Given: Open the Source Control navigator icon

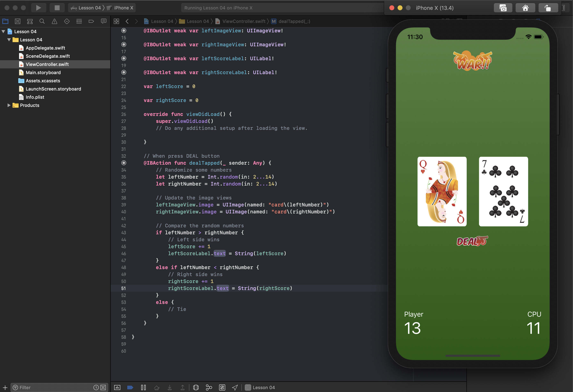Looking at the screenshot, I should point(17,21).
